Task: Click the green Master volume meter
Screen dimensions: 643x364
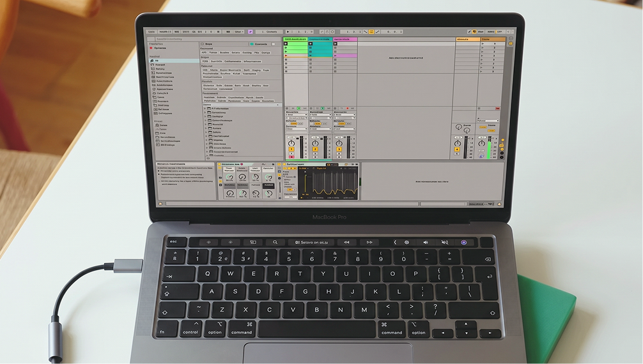Action: 489,148
